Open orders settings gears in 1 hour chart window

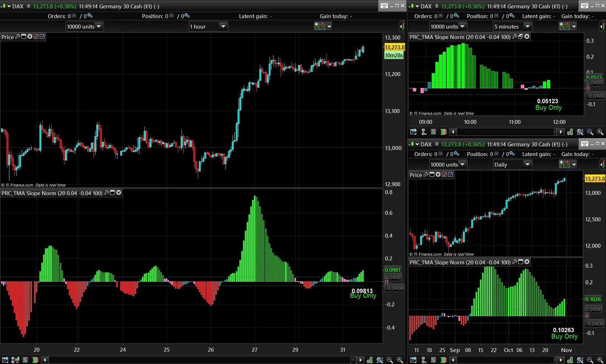(x=90, y=16)
